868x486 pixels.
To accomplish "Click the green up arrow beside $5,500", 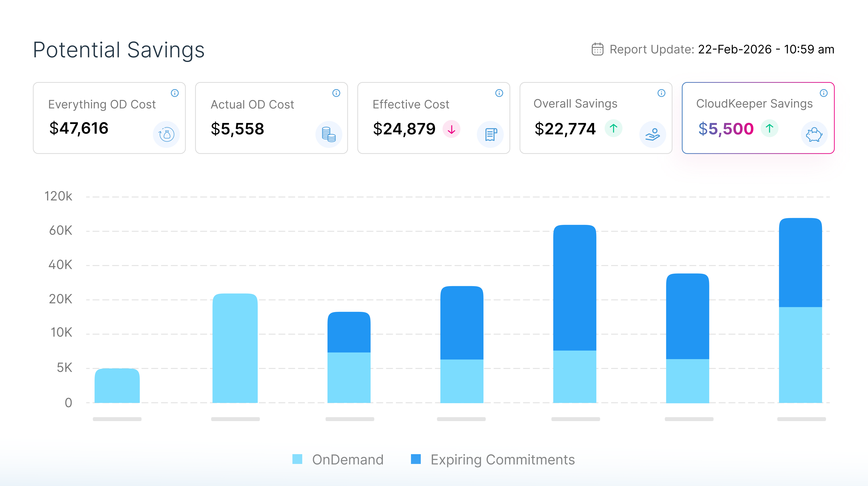I will tap(770, 128).
